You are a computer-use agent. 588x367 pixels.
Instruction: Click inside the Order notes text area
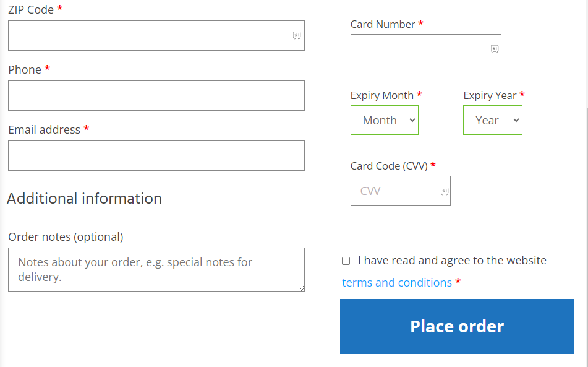point(156,270)
